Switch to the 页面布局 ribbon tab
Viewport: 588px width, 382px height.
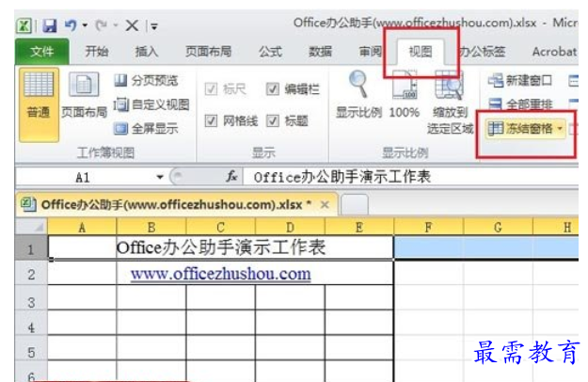coord(209,52)
